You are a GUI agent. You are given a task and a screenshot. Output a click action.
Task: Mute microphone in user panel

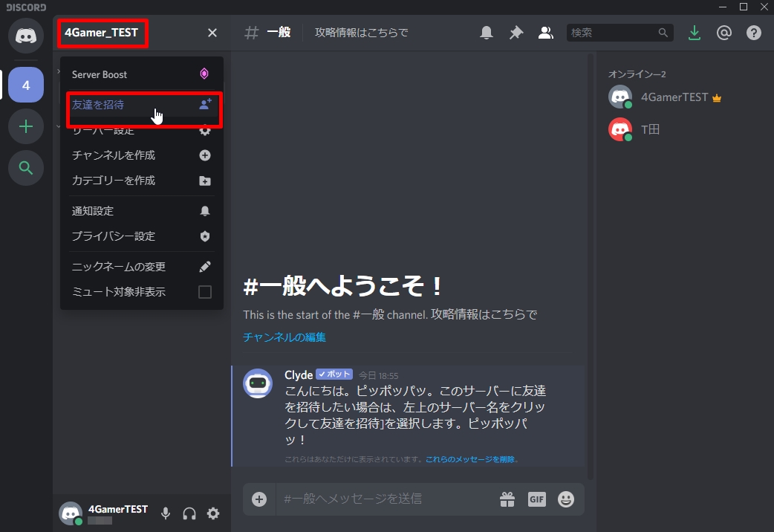point(166,513)
